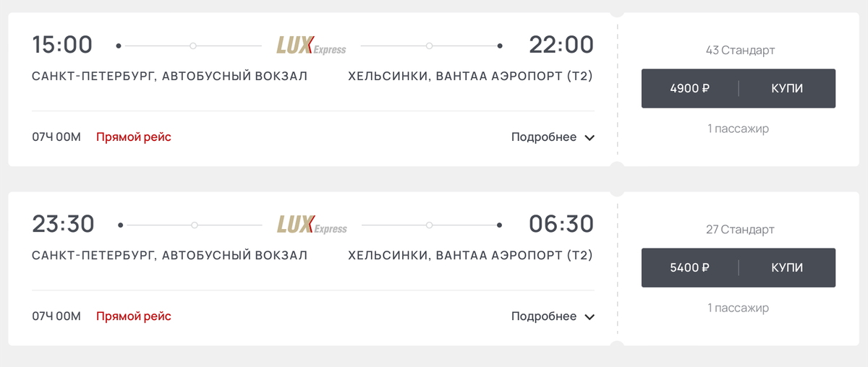Click the 5400 ₽ price label

[689, 268]
